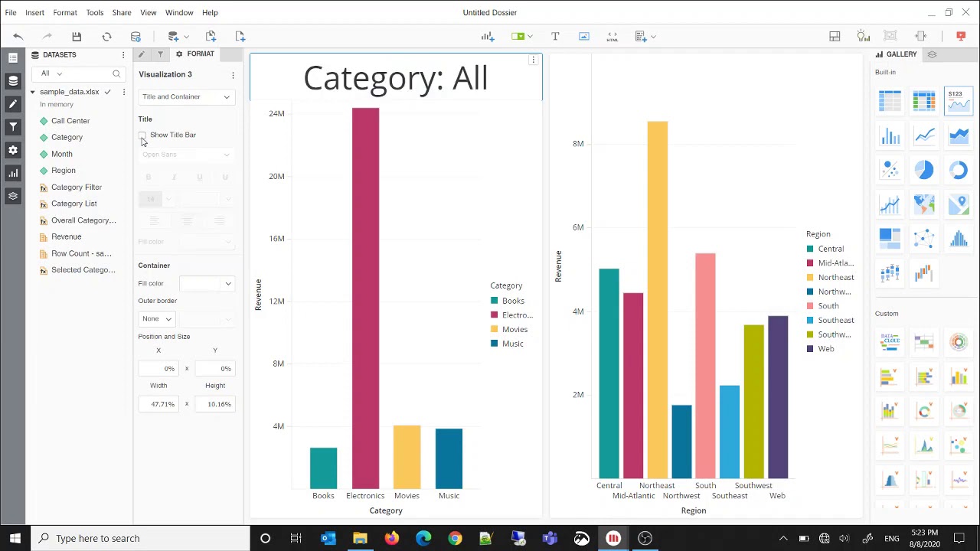Screen dimensions: 980x551
Task: Open the Contents panel in the left sidebar
Action: point(13,58)
